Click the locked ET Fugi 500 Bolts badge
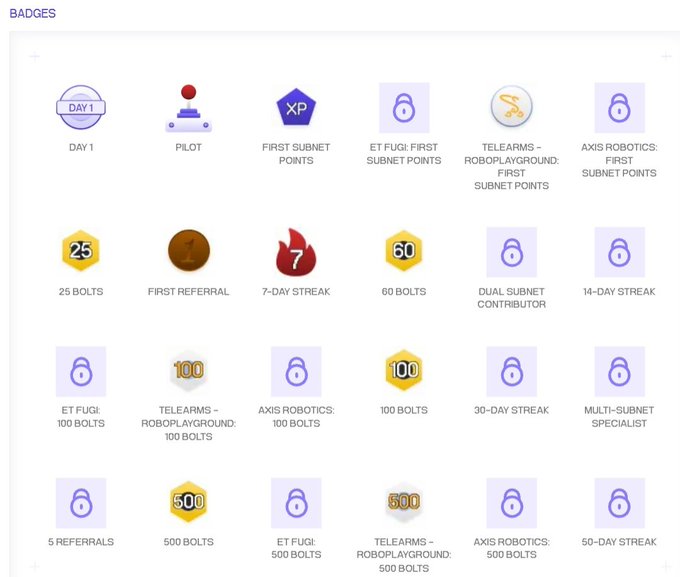 [296, 503]
